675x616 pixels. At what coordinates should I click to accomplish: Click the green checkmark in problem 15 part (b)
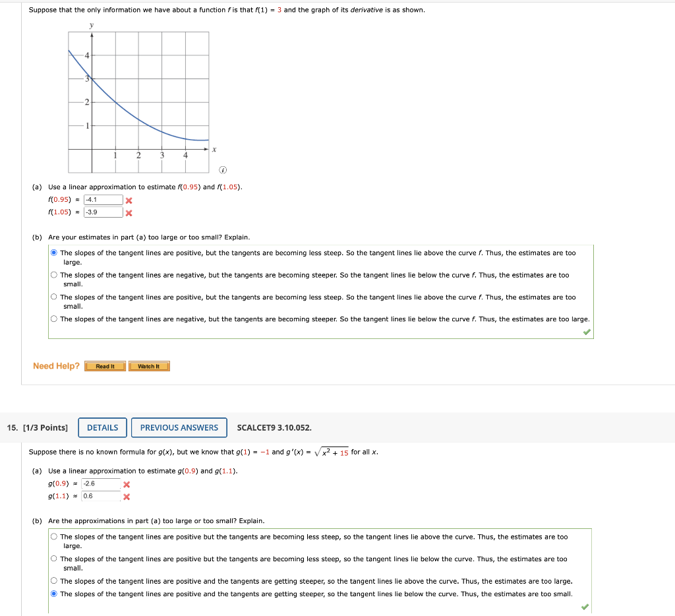click(584, 605)
